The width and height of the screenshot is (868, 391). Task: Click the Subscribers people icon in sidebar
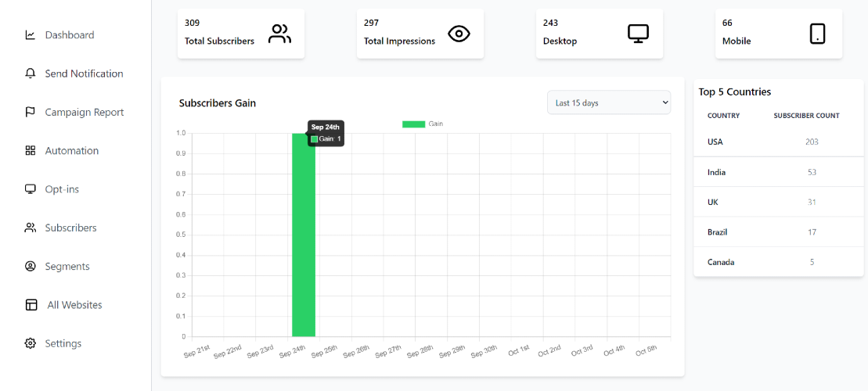pos(31,228)
